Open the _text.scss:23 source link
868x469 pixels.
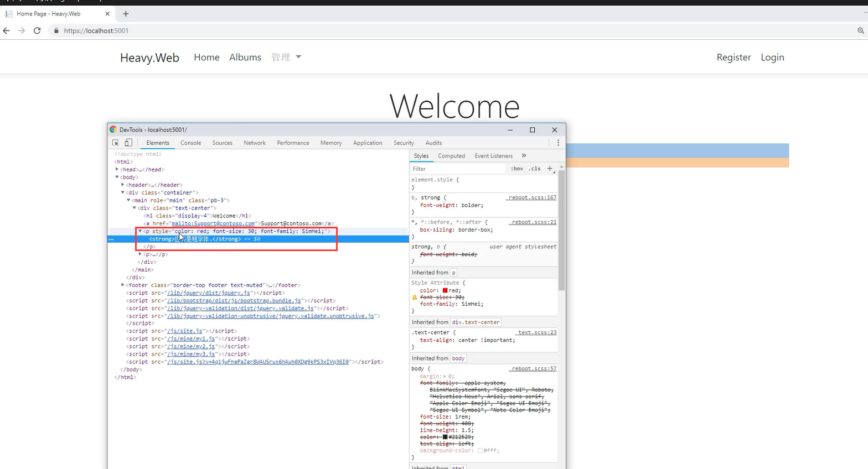point(536,332)
